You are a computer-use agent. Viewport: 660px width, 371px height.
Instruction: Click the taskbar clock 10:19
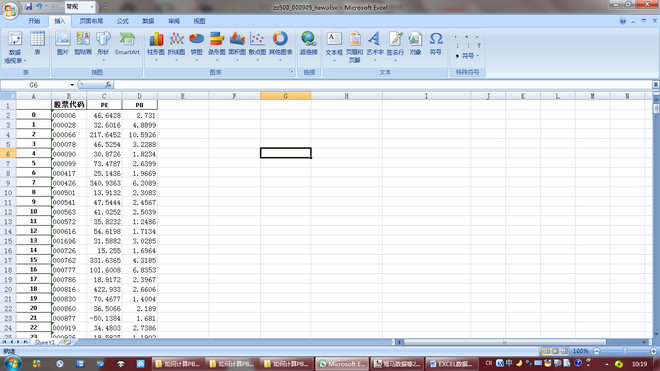(639, 364)
